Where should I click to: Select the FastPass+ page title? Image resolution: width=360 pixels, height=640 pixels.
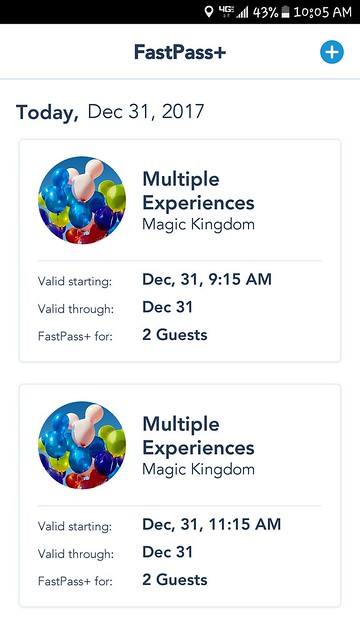180,52
